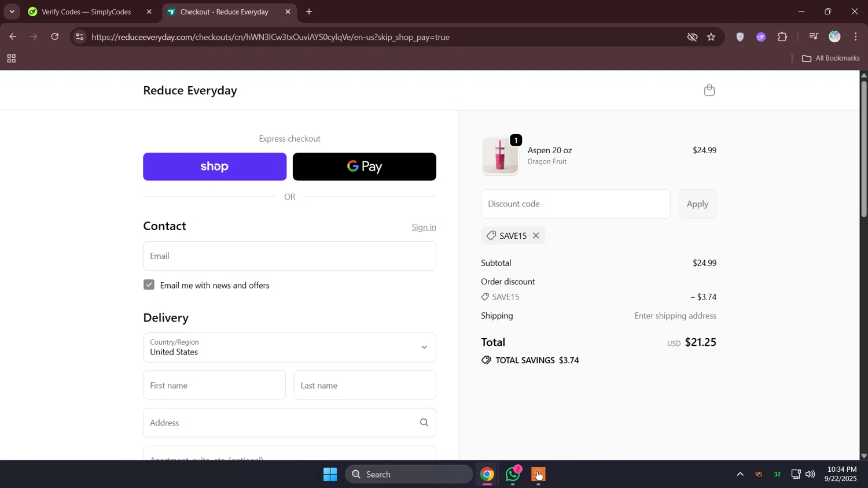Pay with Shop Pay button
868x488 pixels.
215,167
